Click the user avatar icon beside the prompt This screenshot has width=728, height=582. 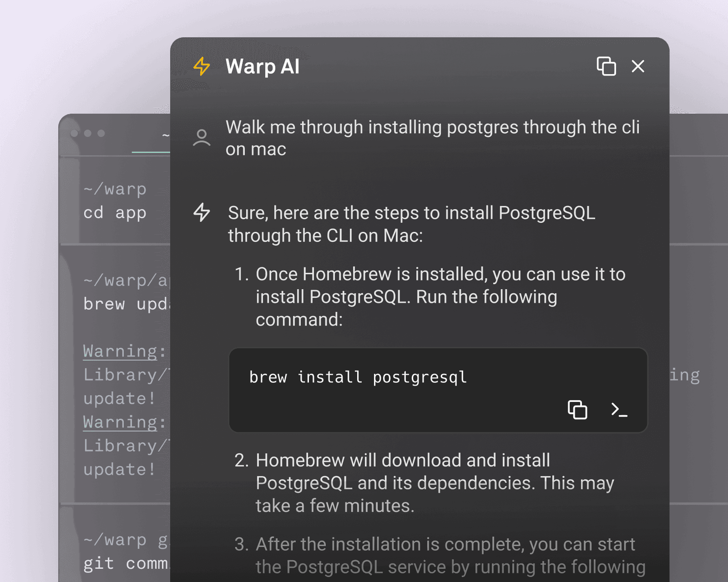point(202,138)
